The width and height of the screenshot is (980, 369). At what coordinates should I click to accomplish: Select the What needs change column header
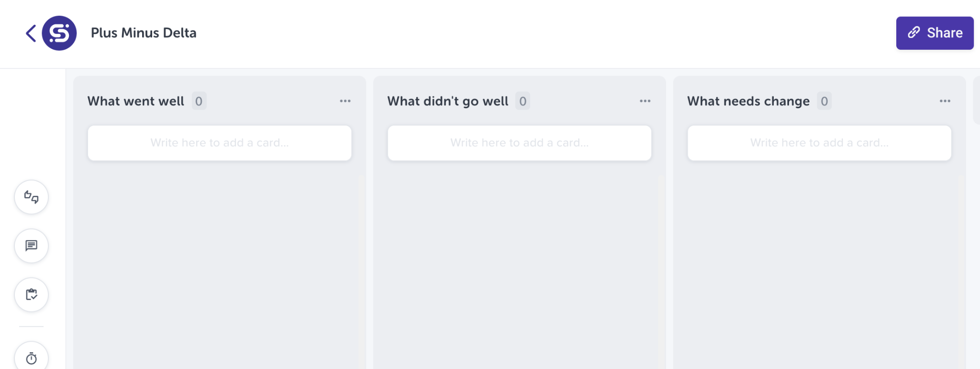click(748, 101)
